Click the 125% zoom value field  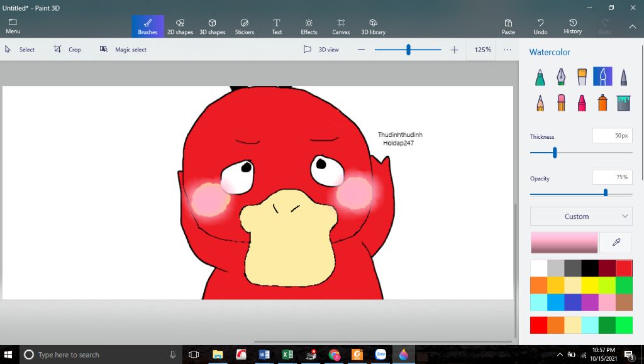pos(482,50)
